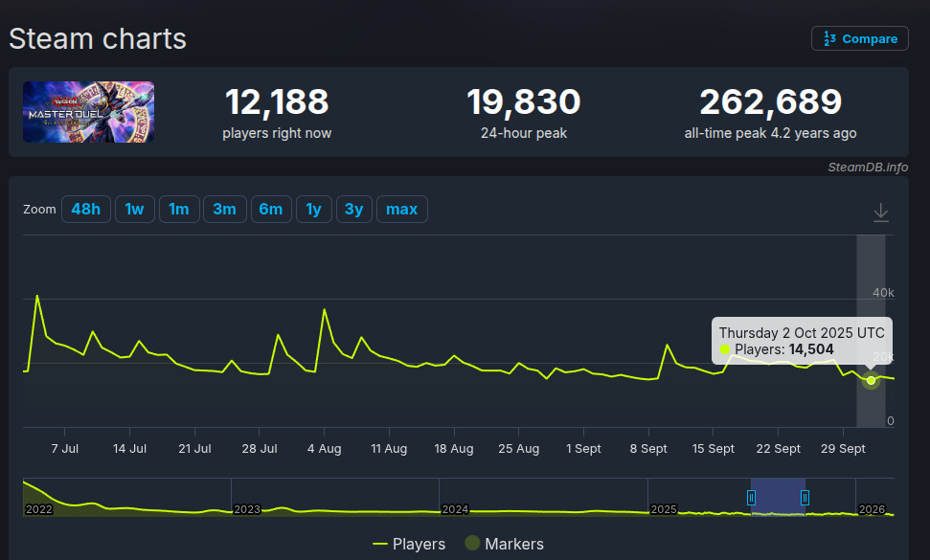Set zoom to 1m
The width and height of the screenshot is (930, 560).
tap(179, 210)
